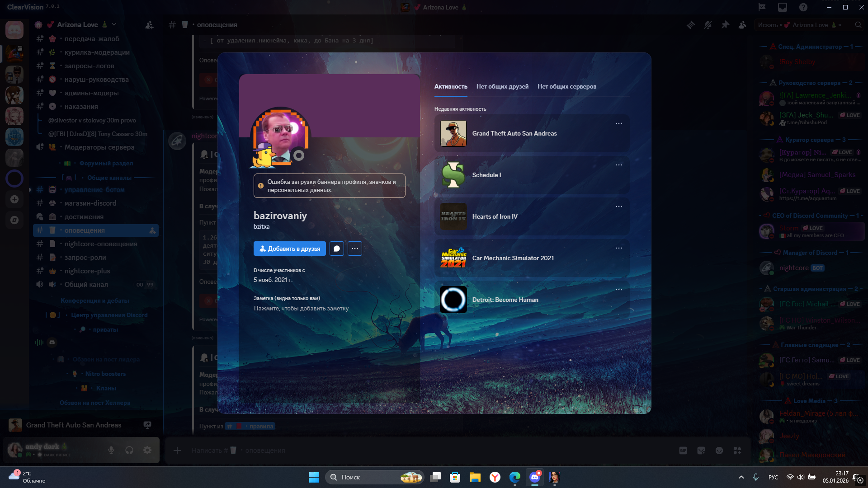868x488 pixels.
Task: Open the Help question mark icon
Action: click(803, 7)
